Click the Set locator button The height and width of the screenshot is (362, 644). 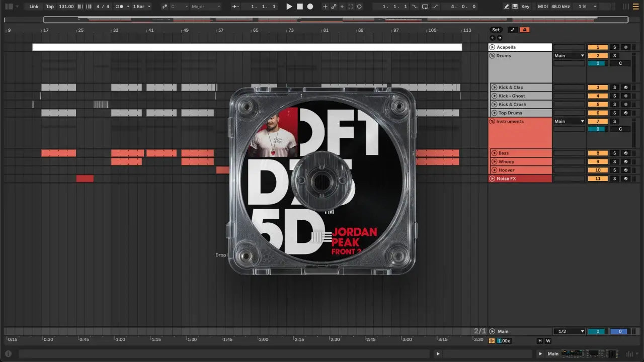[496, 30]
